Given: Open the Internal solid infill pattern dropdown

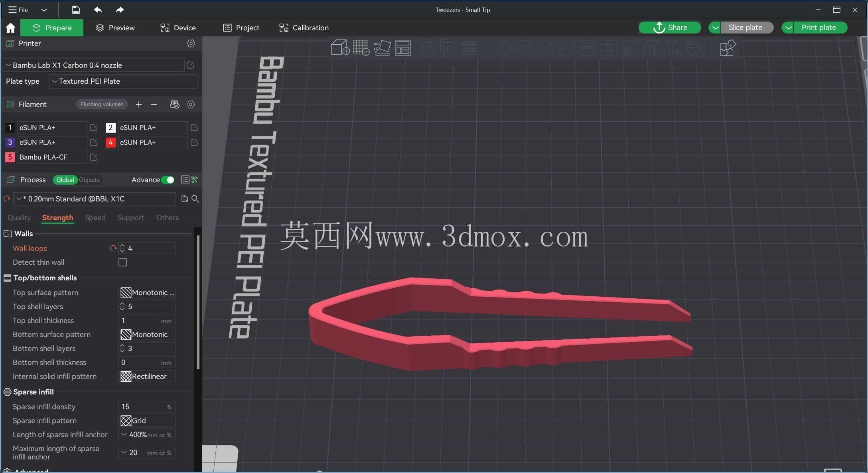Looking at the screenshot, I should click(147, 376).
